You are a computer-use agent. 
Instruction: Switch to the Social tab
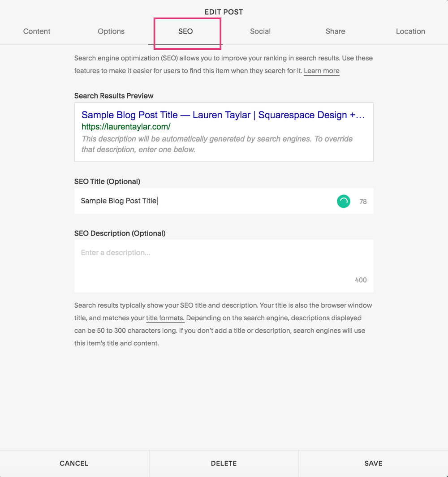(x=260, y=31)
